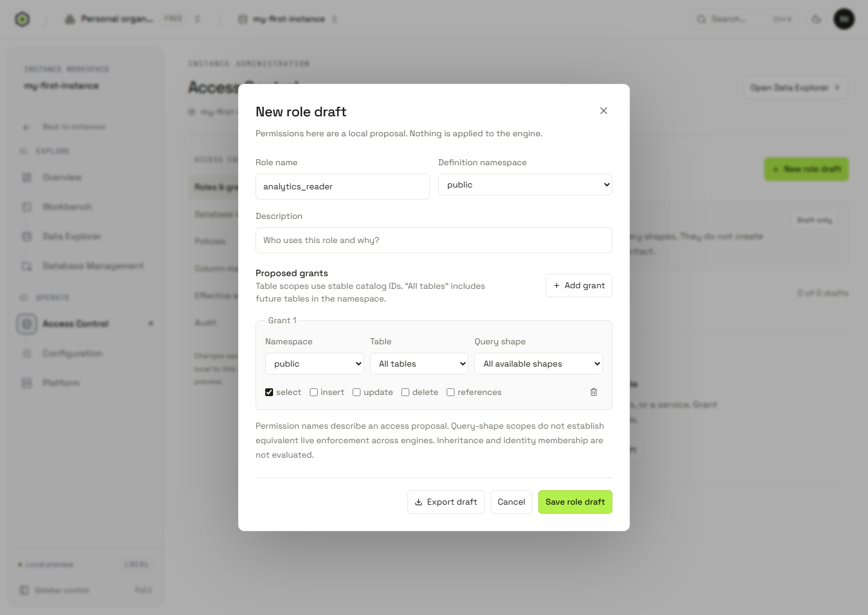Open Data Explorer in the sidebar
Viewport: 868px width, 615px height.
(85, 236)
